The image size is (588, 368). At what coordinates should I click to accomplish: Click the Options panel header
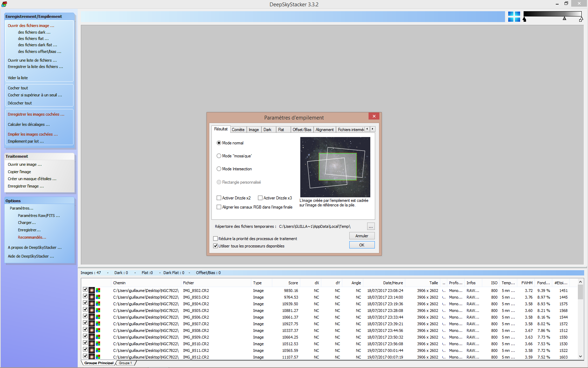click(x=40, y=201)
